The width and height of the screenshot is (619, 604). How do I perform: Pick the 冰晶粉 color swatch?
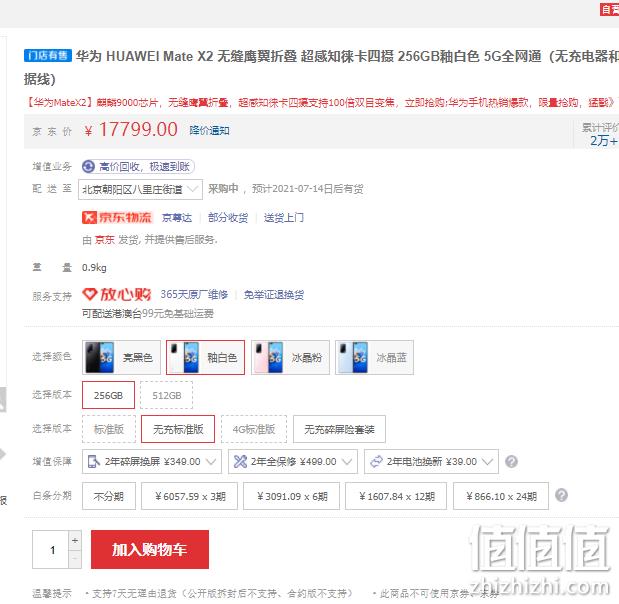pyautogui.click(x=290, y=357)
